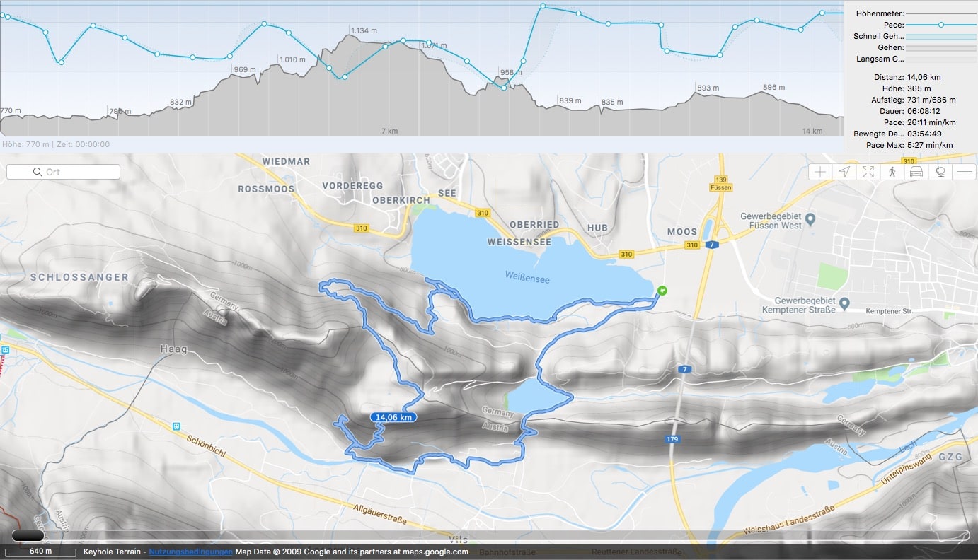Click the 14,06 km route distance label
This screenshot has width=978, height=560.
point(393,417)
